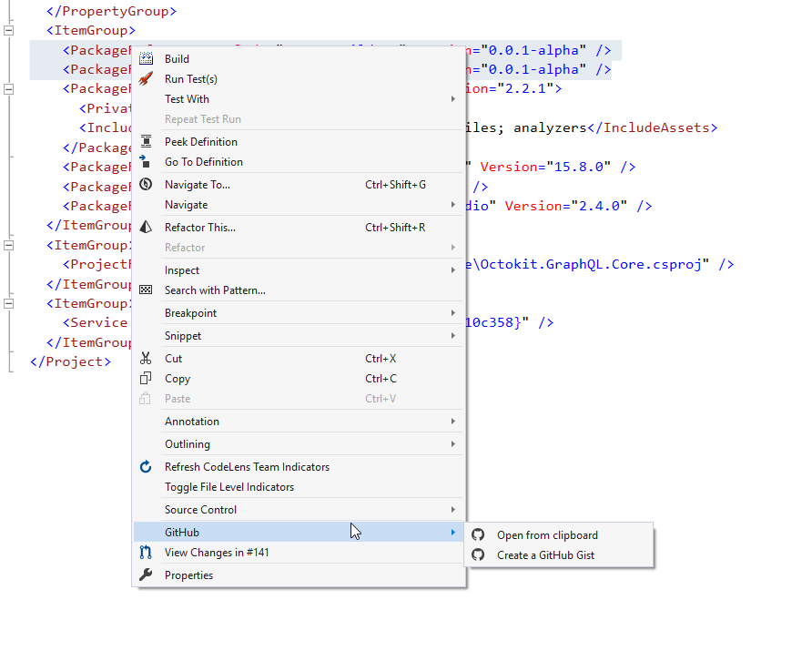812x661 pixels.
Task: Open the Breakpoint submenu entry
Action: tap(299, 313)
